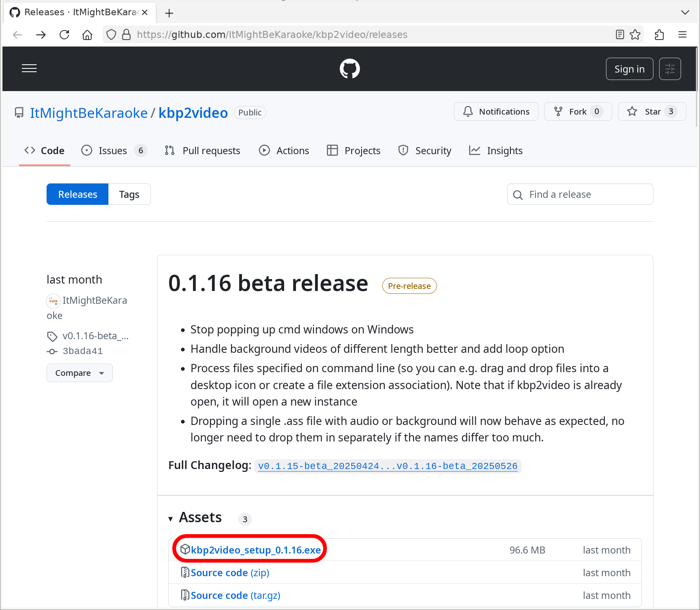Open the Projects tab
Viewport: 700px width, 610px height.
point(354,151)
